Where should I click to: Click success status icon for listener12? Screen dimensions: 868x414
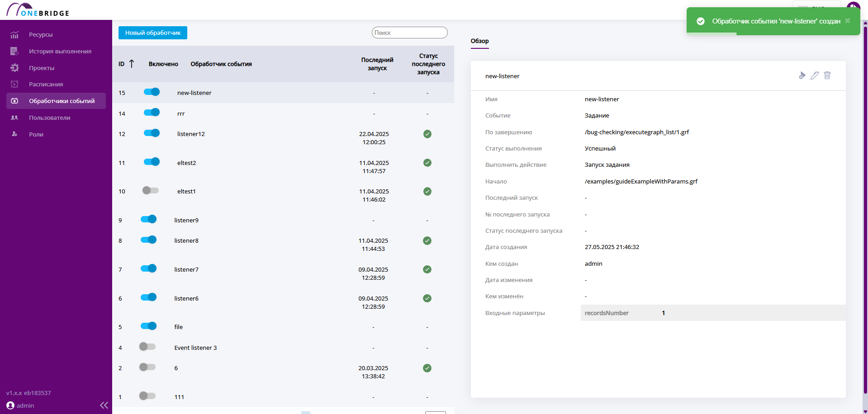pyautogui.click(x=427, y=134)
